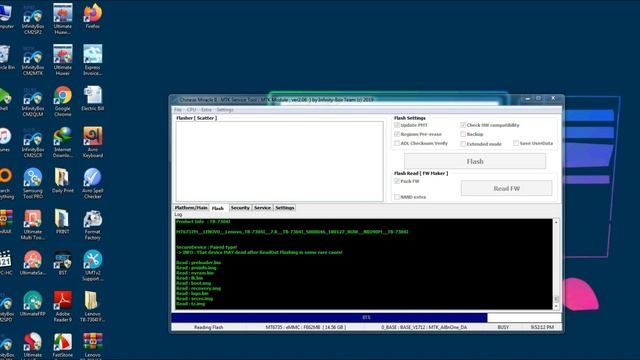Screen dimensions: 640x360
Task: Open the CPU menu
Action: (x=191, y=110)
